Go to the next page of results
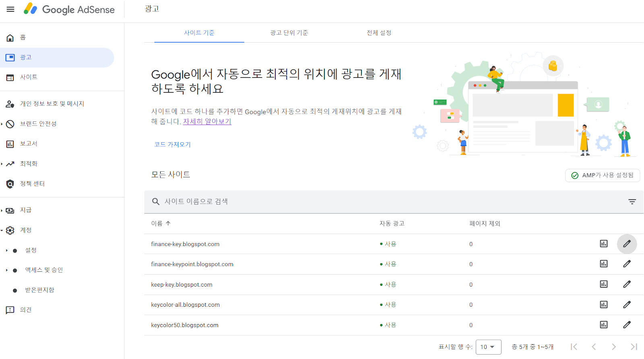644x359 pixels. (x=614, y=347)
